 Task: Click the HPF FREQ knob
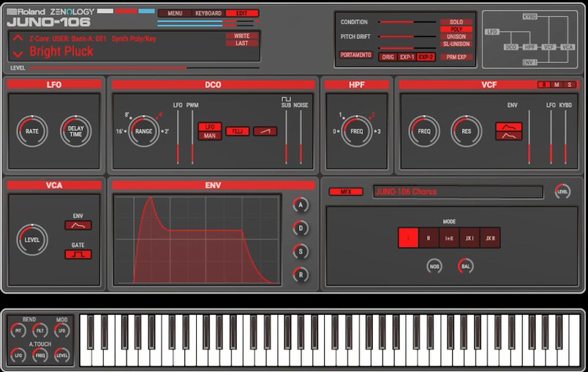click(x=357, y=131)
